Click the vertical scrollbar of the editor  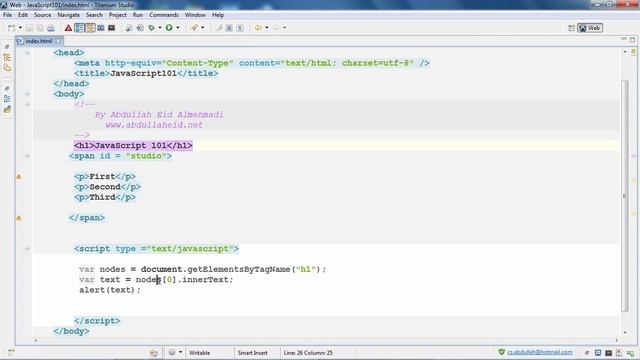[625, 196]
